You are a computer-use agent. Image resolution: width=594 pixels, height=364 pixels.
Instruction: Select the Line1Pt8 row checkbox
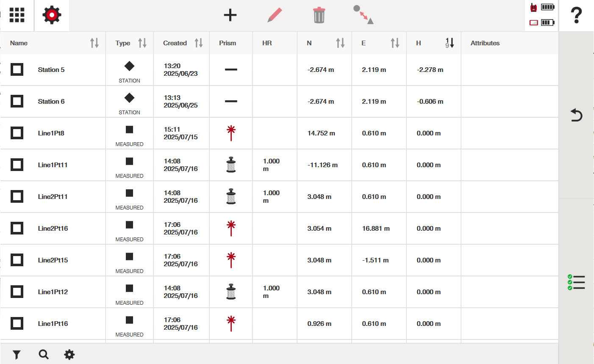(17, 133)
